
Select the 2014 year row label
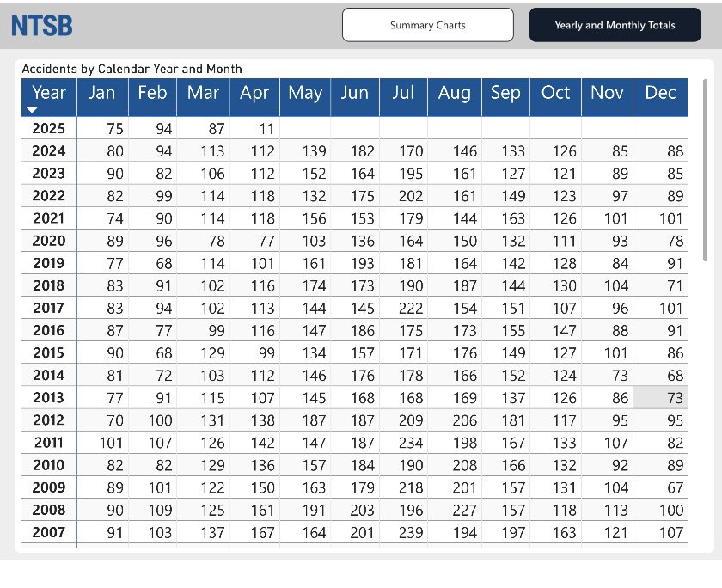click(49, 375)
